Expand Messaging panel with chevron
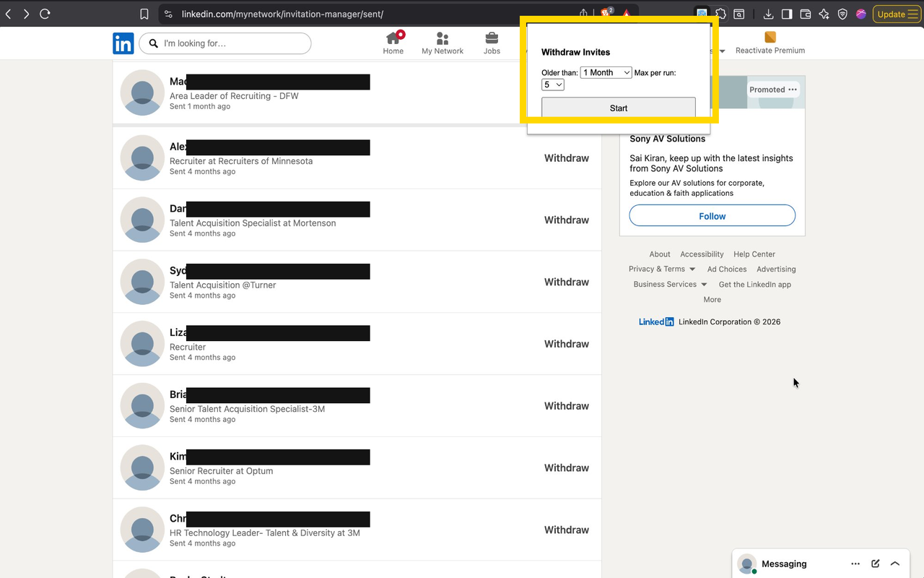The width and height of the screenshot is (924, 578). [x=895, y=564]
